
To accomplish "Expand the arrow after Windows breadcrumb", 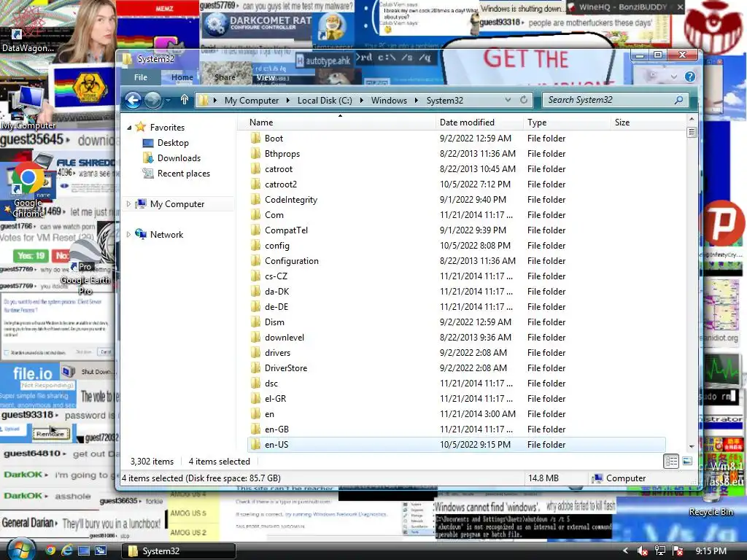I will point(417,101).
